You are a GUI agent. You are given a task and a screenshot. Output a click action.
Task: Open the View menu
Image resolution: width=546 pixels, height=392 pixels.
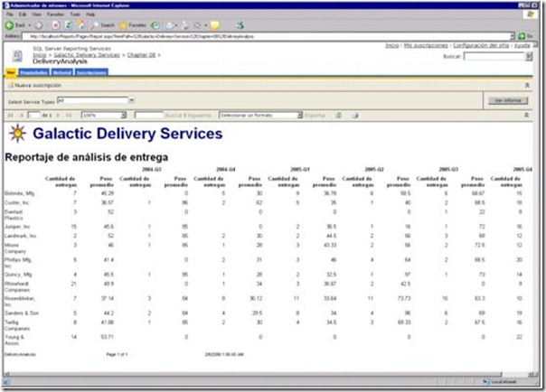pos(36,14)
